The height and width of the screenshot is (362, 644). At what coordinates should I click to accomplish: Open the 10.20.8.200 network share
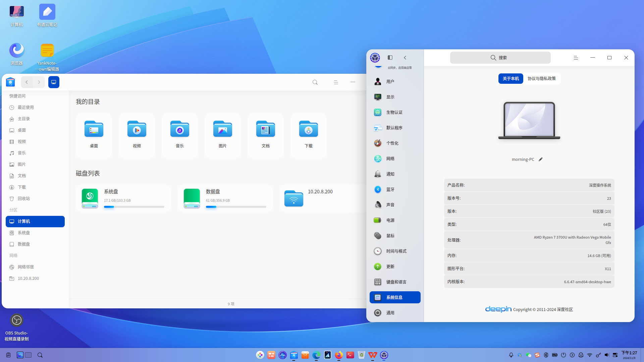pos(323,198)
